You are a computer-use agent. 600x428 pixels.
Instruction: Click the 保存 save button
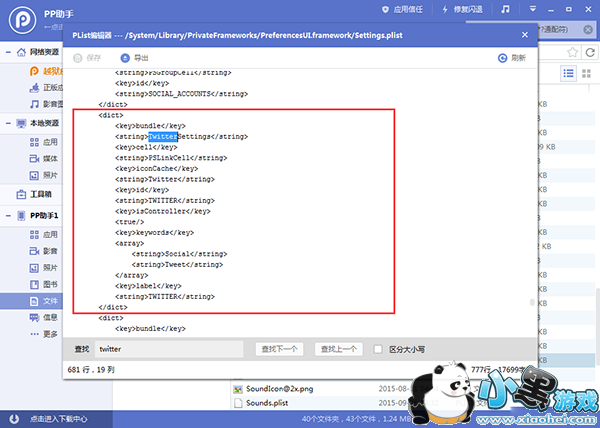[x=87, y=58]
